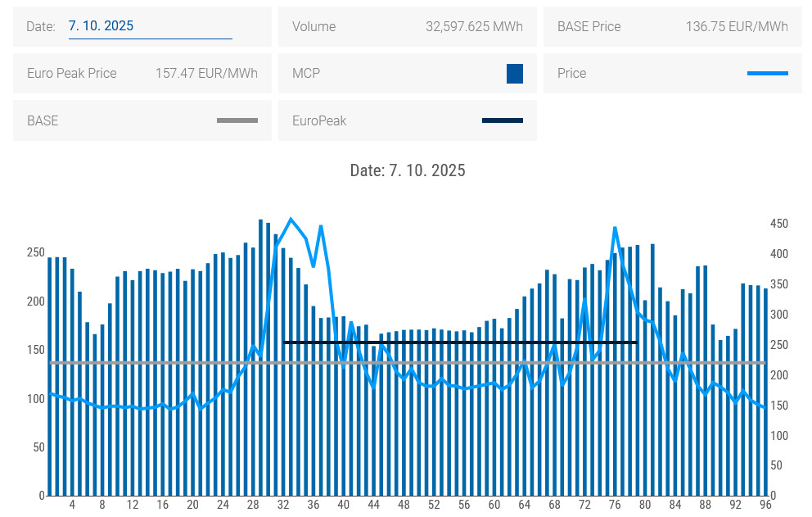Click the 'Date:' field label text
The width and height of the screenshot is (812, 517).
pyautogui.click(x=41, y=27)
